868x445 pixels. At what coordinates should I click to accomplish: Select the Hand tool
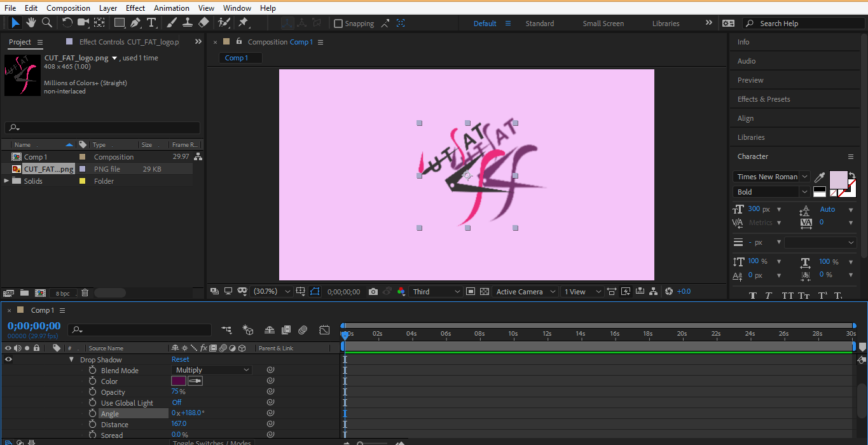point(31,23)
